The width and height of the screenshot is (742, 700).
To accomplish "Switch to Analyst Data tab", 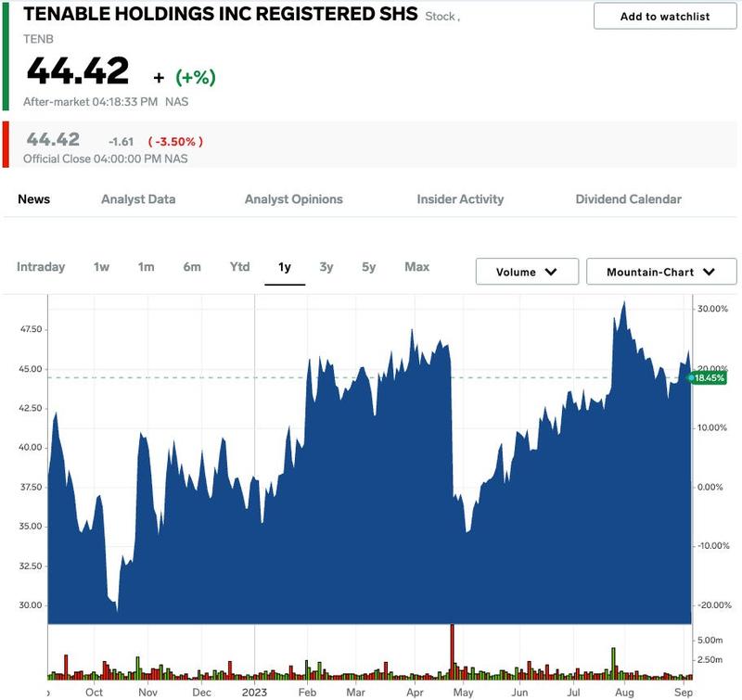I will [x=138, y=199].
